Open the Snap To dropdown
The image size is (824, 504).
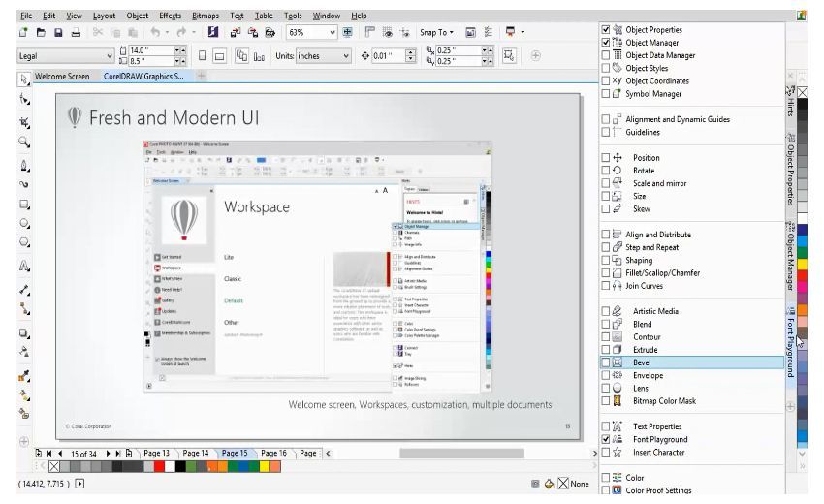pos(436,33)
